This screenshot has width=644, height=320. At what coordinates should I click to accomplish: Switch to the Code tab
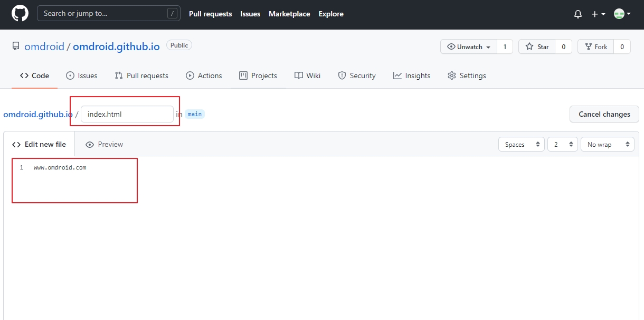(34, 76)
